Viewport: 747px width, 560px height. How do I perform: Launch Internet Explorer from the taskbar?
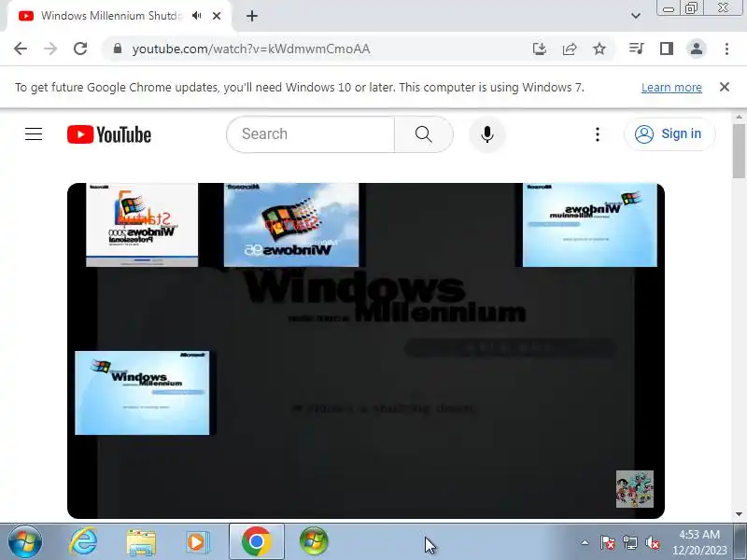[x=83, y=542]
